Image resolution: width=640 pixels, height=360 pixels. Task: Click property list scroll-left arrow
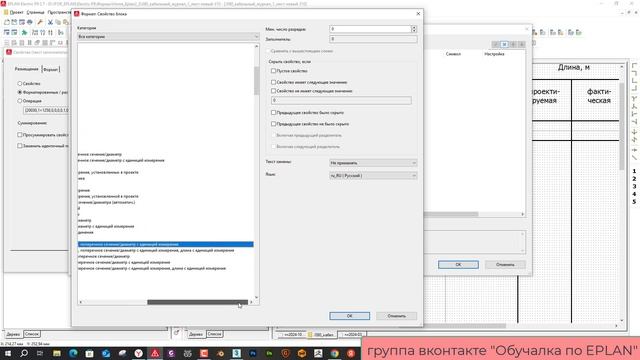click(80, 302)
